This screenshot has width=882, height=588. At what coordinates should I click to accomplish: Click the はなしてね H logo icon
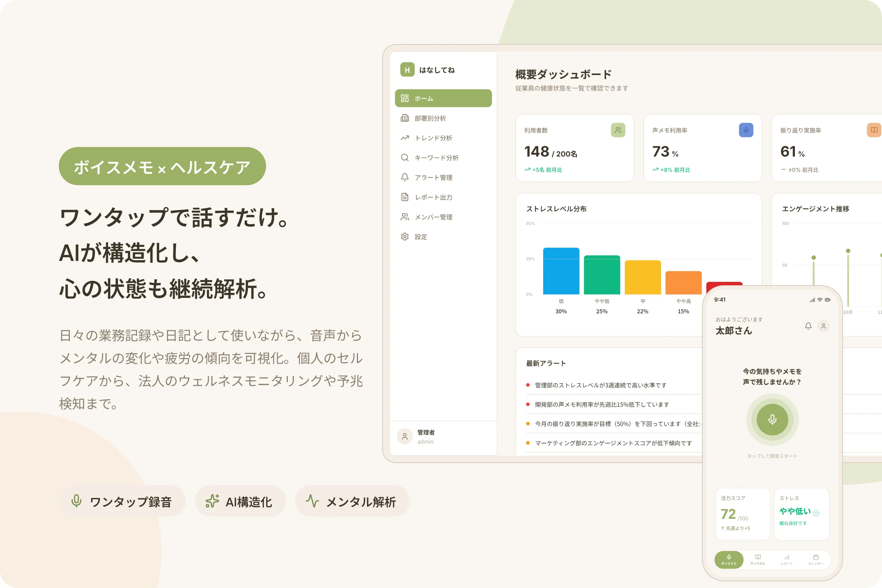click(x=407, y=70)
